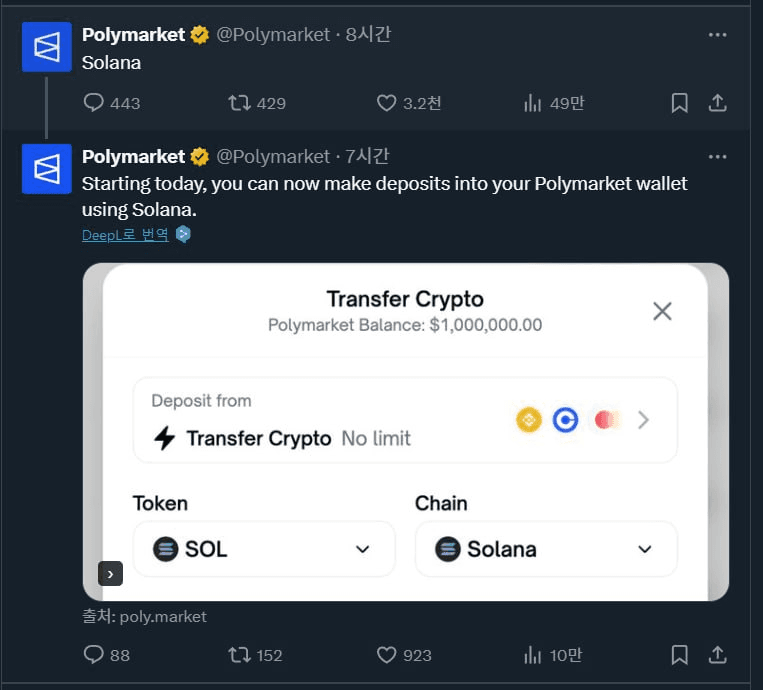The width and height of the screenshot is (763, 690).
Task: Open the @Polymarket handle on second tweet
Action: click(x=273, y=157)
